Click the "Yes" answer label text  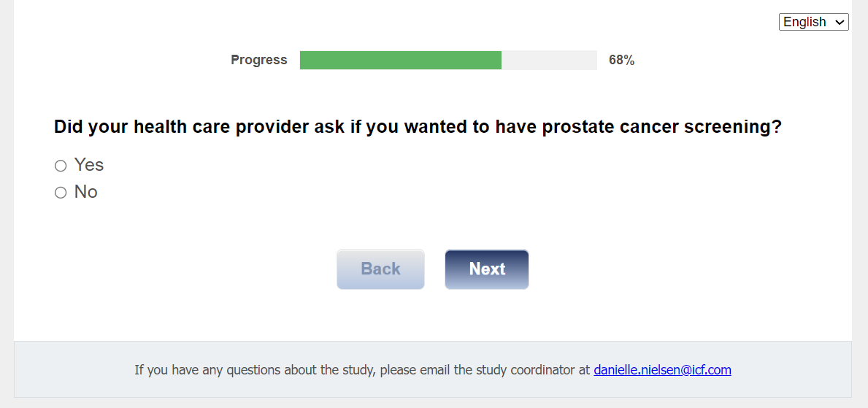coord(89,165)
